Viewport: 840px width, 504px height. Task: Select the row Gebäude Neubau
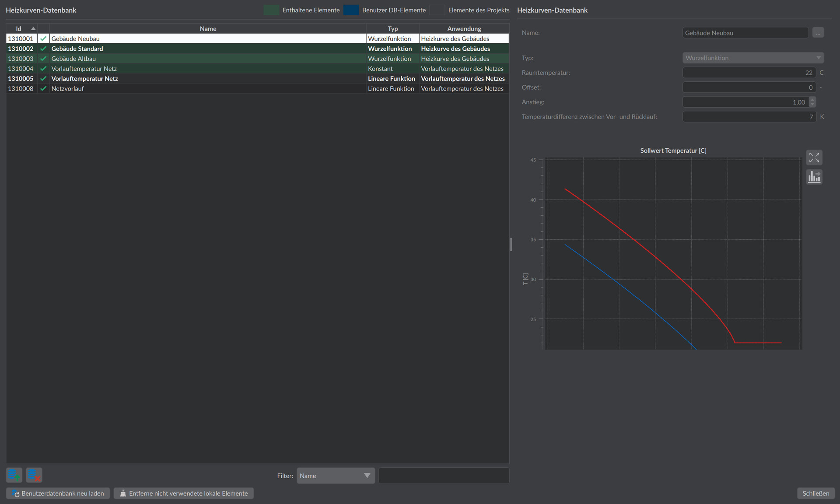(x=257, y=38)
